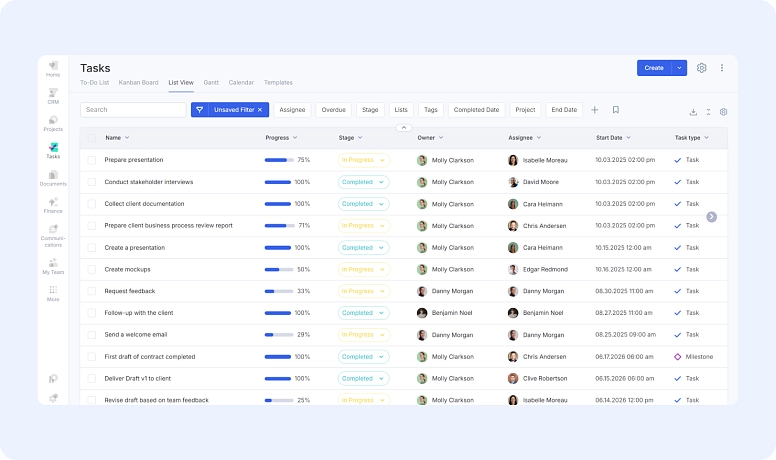Click the bookmark icon in the filter bar
The image size is (776, 460).
click(x=616, y=110)
